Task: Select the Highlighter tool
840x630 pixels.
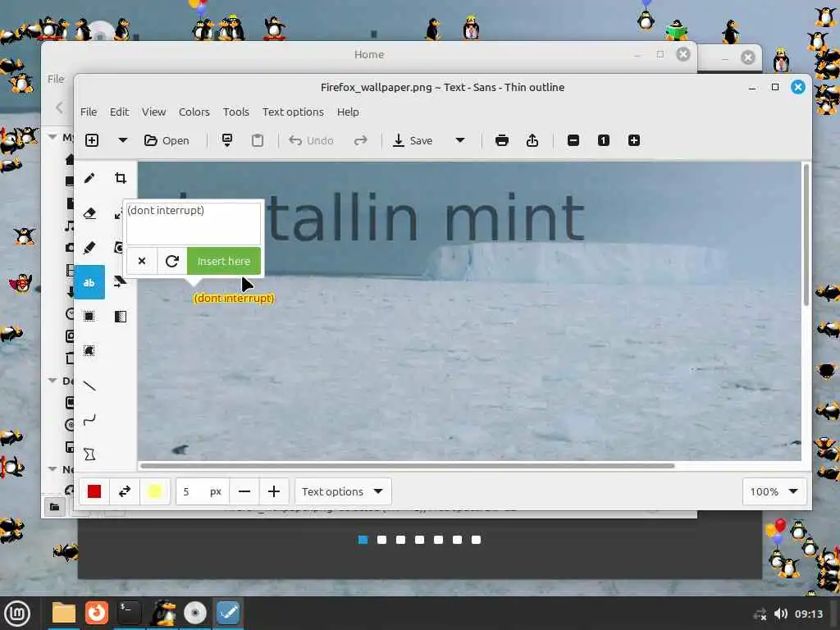Action: tap(89, 248)
